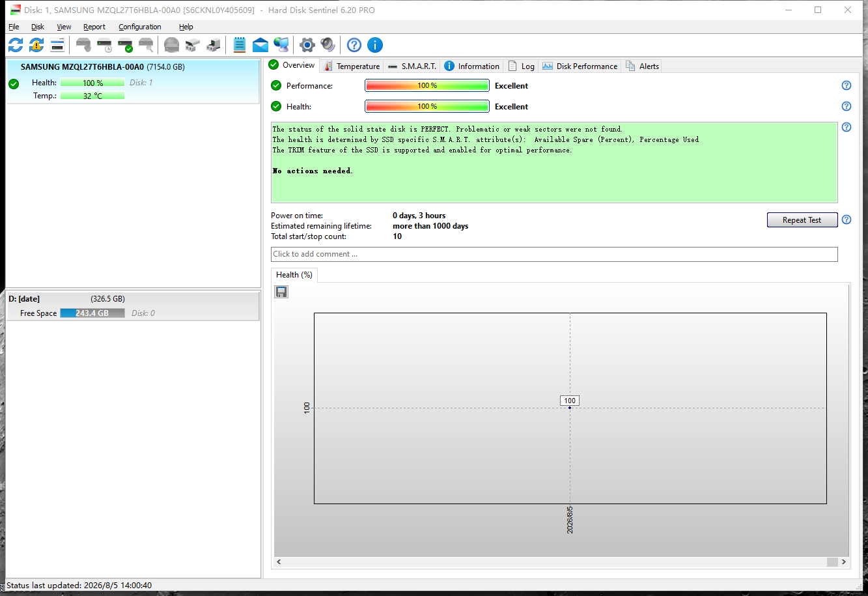Screen dimensions: 868x596
Task: Click the green check icon beside Performance label
Action: pos(276,85)
